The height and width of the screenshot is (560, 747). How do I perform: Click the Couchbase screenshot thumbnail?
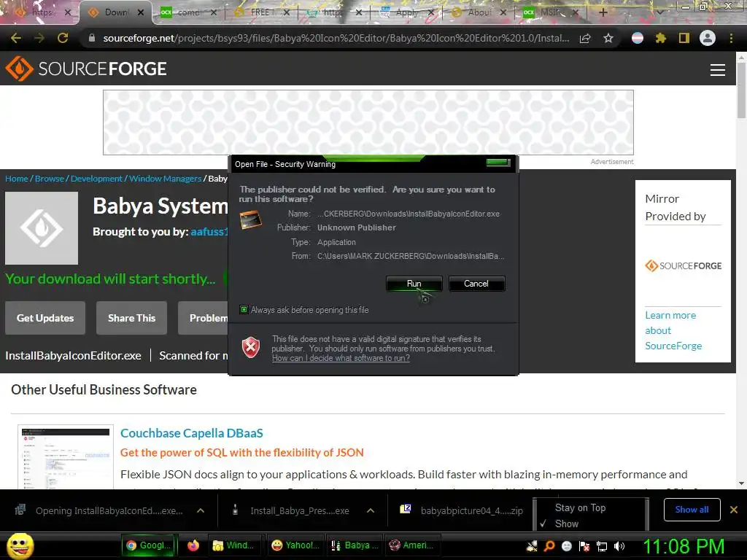[66, 457]
